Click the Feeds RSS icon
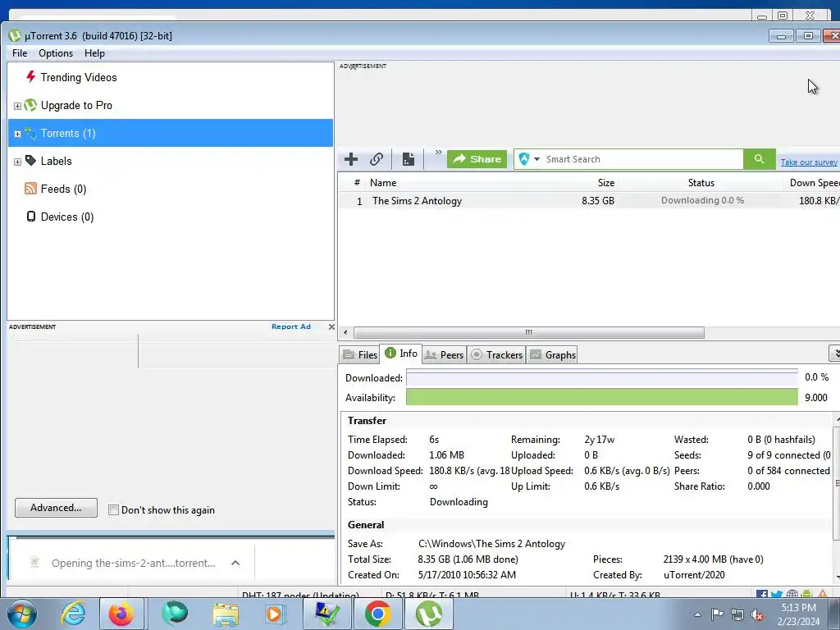Viewport: 840px width, 630px height. pos(30,188)
